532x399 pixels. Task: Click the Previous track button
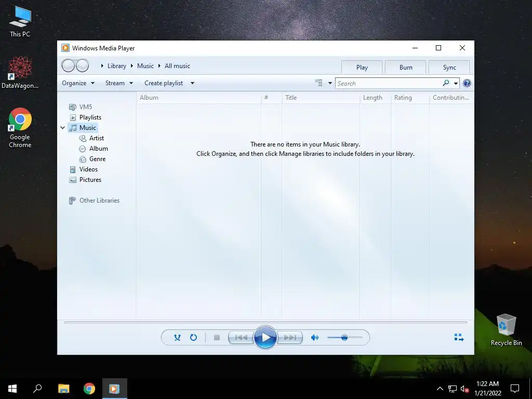click(x=241, y=337)
